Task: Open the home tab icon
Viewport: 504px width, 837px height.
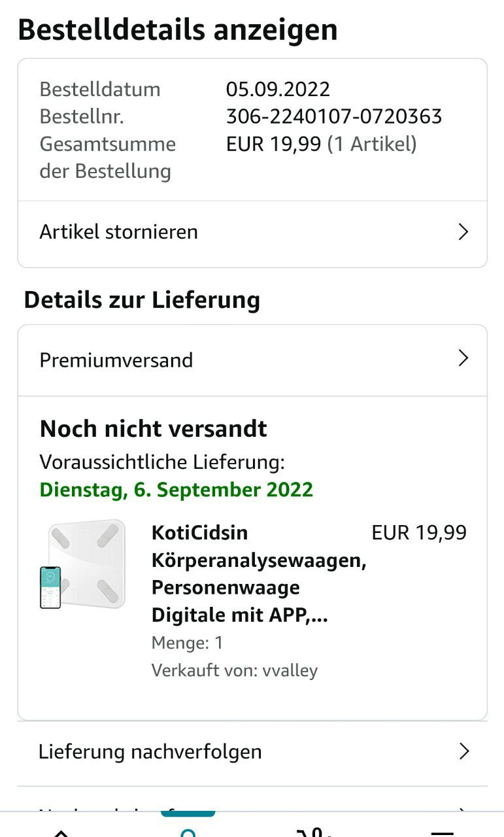Action: click(61, 832)
